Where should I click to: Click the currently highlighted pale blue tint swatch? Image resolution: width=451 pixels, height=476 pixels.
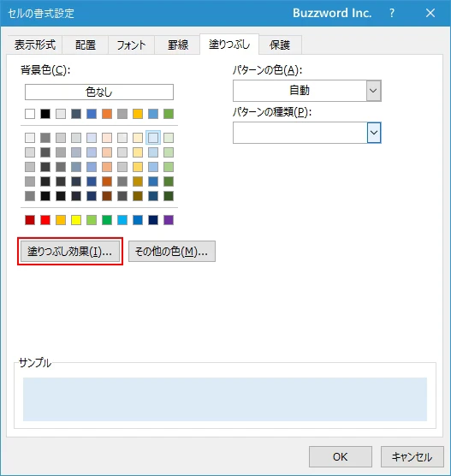(153, 138)
